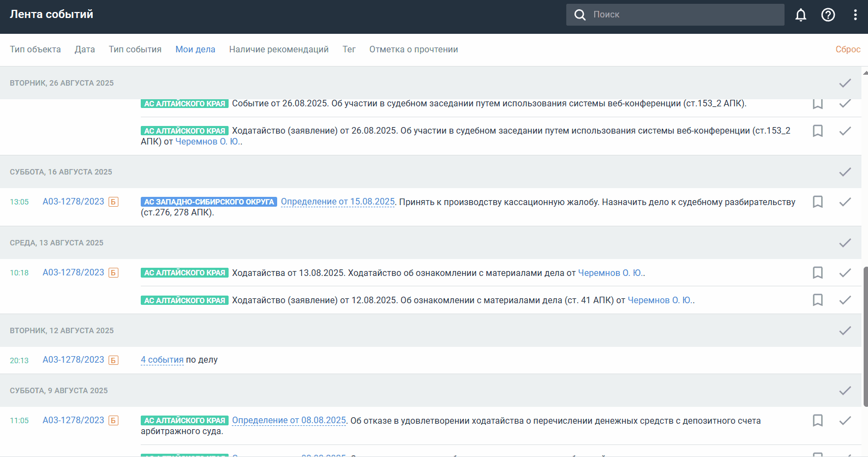Reset filters with Сброс
The width and height of the screenshot is (868, 457).
click(x=847, y=50)
